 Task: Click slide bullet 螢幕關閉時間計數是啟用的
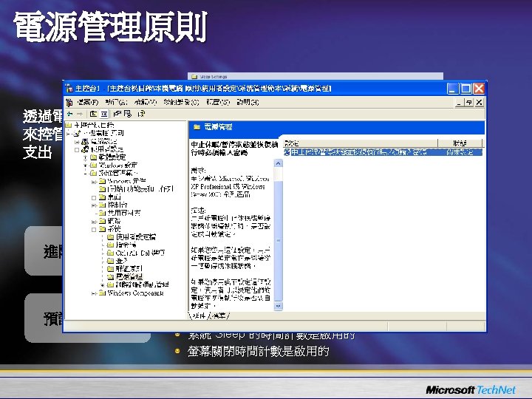pyautogui.click(x=258, y=351)
